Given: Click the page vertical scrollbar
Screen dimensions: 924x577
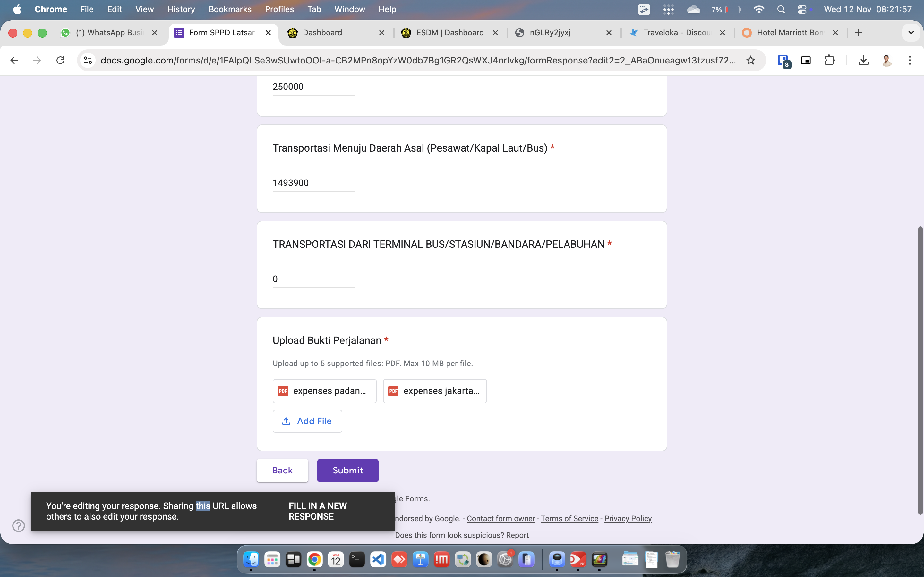Looking at the screenshot, I should [x=920, y=370].
